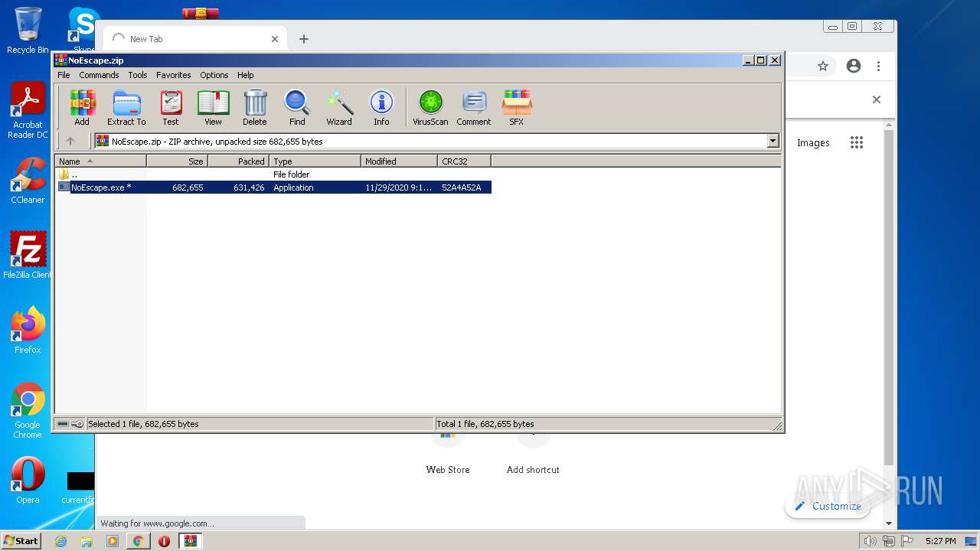Open the Favorites menu
The height and width of the screenshot is (551, 980).
[174, 75]
